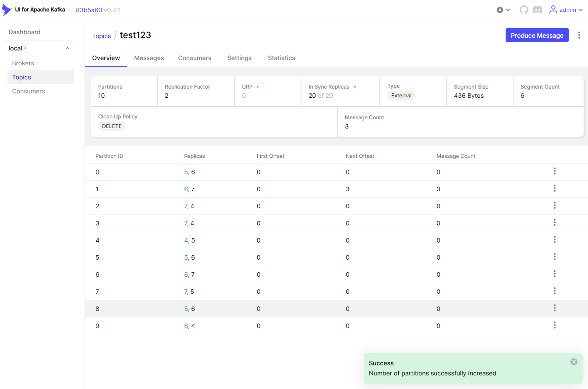
Task: Click the Produce Message button
Action: point(537,36)
